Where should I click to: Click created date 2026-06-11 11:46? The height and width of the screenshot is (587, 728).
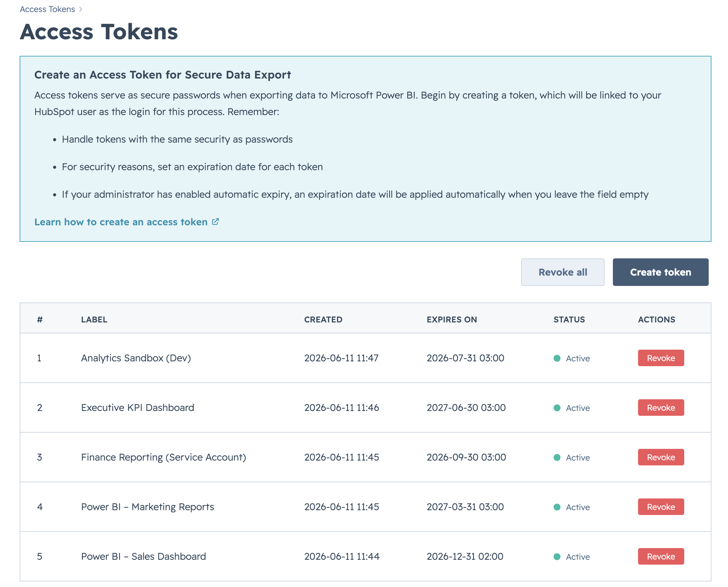point(341,408)
